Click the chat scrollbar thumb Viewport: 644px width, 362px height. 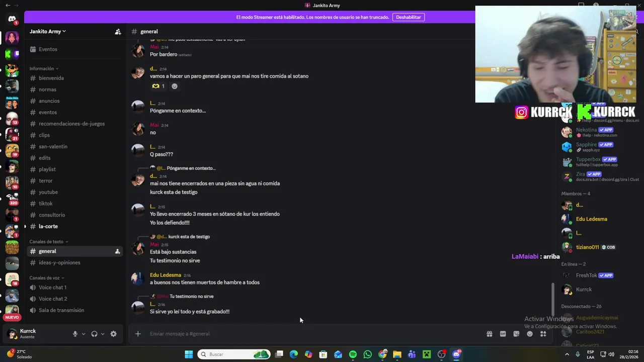pos(553,300)
